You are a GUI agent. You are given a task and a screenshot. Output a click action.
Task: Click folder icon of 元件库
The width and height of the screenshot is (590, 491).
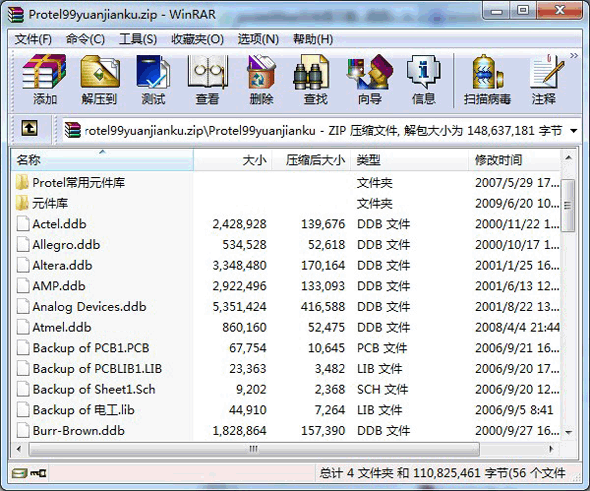[22, 203]
